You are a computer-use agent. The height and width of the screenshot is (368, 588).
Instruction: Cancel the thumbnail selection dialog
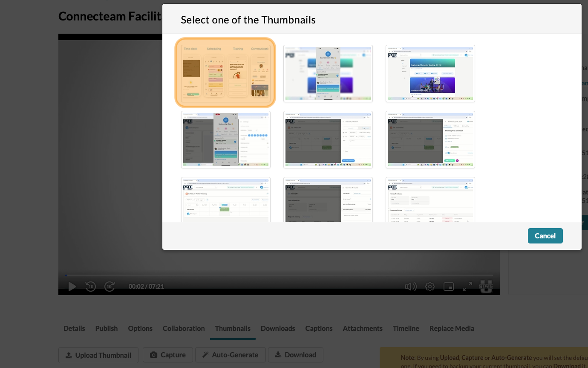(545, 235)
